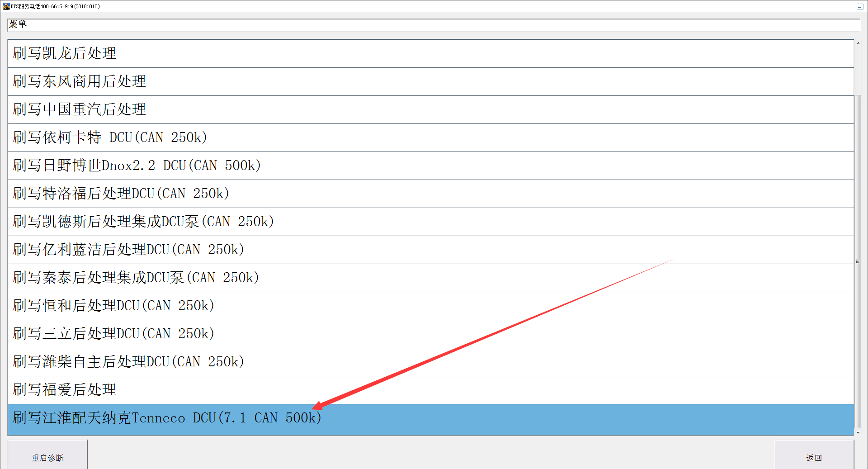The image size is (868, 469).
Task: Select 刷写凯龙后处理 menu row
Action: [x=430, y=54]
